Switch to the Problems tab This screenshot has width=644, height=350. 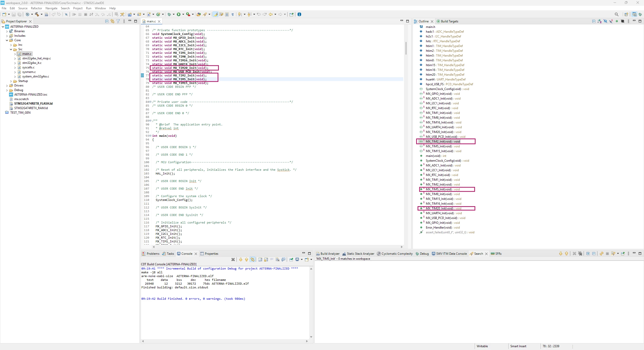(151, 254)
